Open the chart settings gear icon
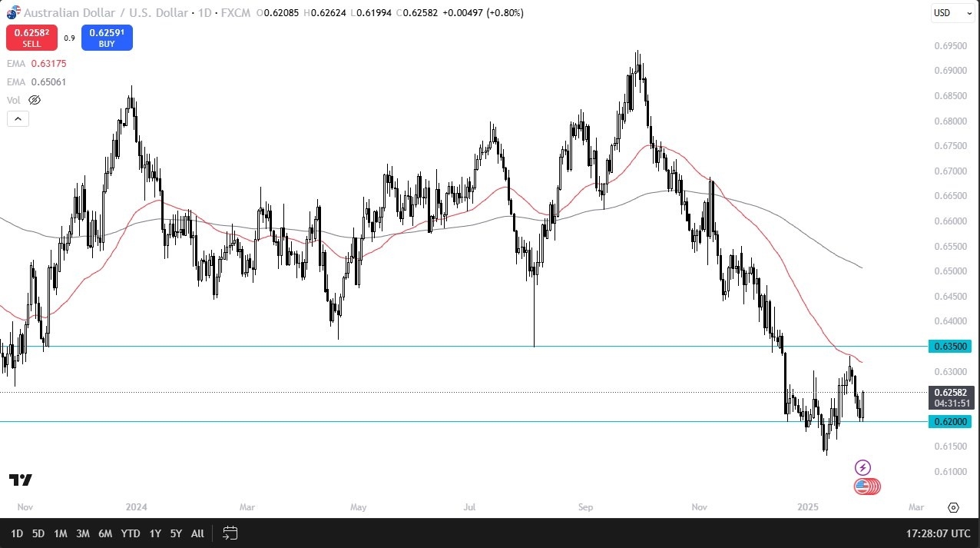The height and width of the screenshot is (548, 980). [954, 507]
